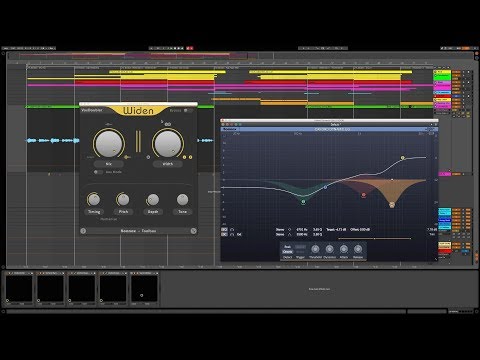
Task: Click the Offset value in EQ band row
Action: 360,230
